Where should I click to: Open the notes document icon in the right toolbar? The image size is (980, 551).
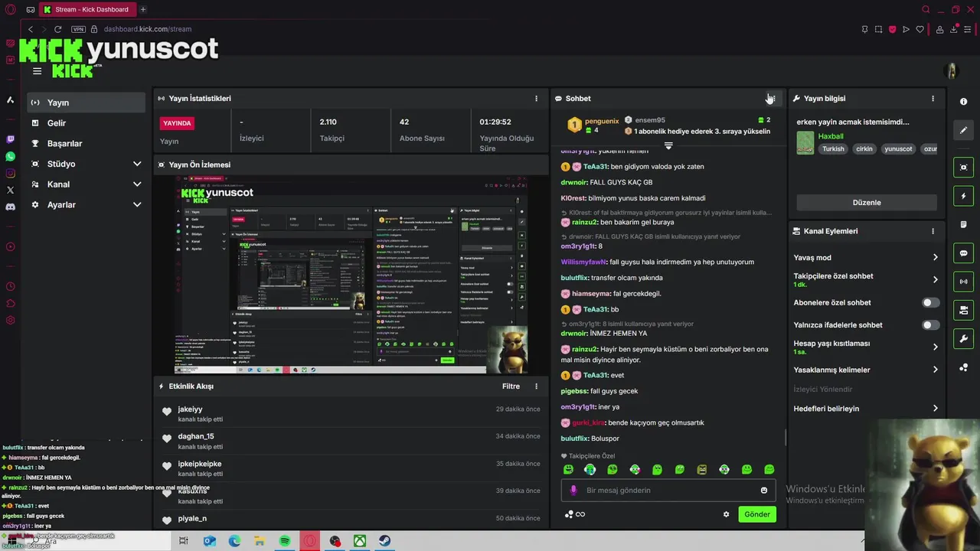point(963,225)
